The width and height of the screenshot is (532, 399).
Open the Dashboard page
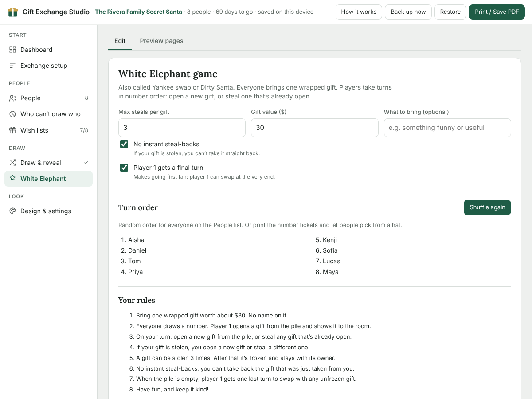(49, 50)
